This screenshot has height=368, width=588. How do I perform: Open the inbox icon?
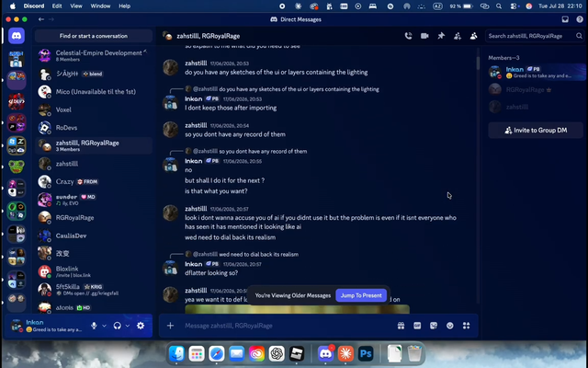565,19
